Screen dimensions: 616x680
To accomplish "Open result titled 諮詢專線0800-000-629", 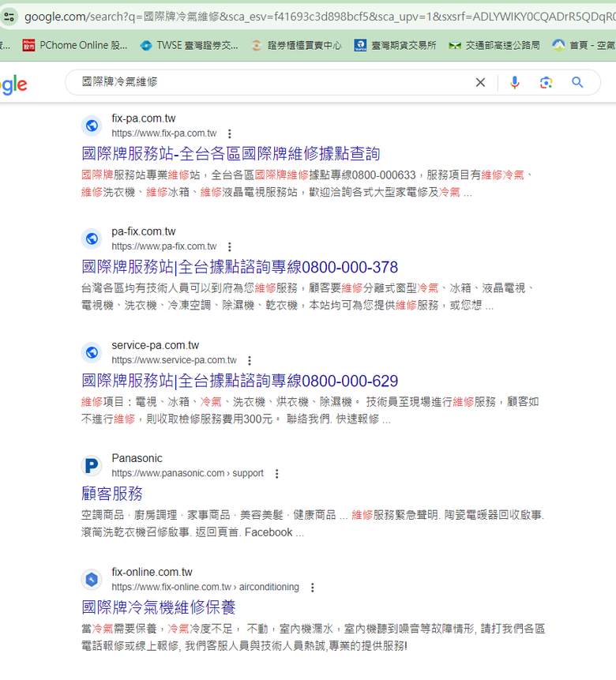I will (x=240, y=381).
